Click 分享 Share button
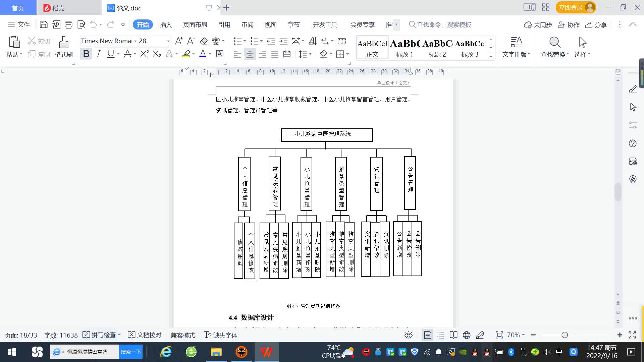The width and height of the screenshot is (644, 362). point(596,25)
